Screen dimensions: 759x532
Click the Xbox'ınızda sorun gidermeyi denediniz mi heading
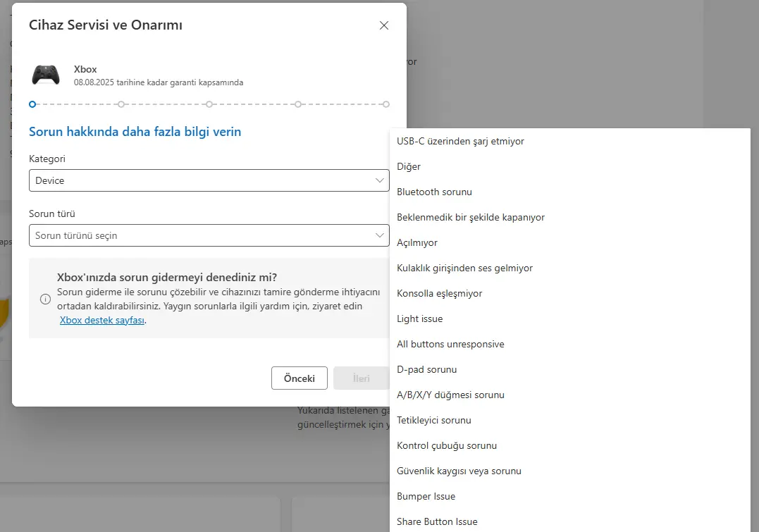pos(167,278)
